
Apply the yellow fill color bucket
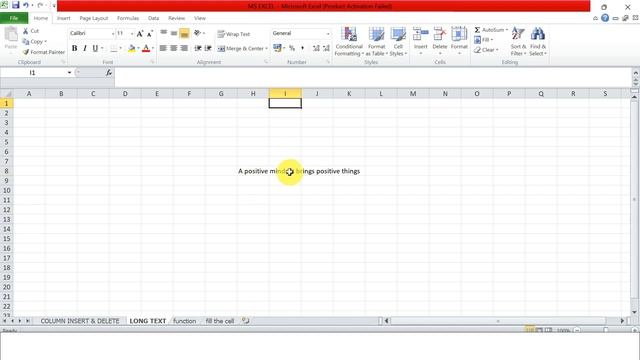click(131, 49)
